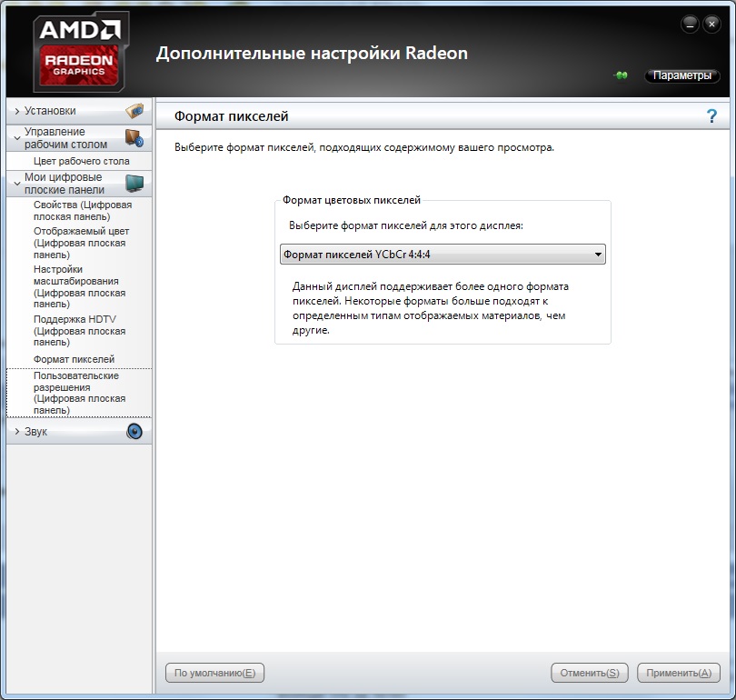This screenshot has height=700, width=736.
Task: Select Цвет рабочего стола item
Action: pos(81,161)
